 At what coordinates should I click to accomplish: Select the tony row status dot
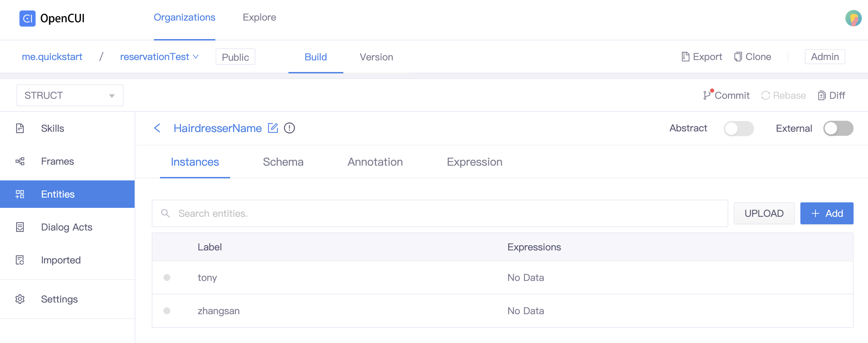(x=167, y=277)
